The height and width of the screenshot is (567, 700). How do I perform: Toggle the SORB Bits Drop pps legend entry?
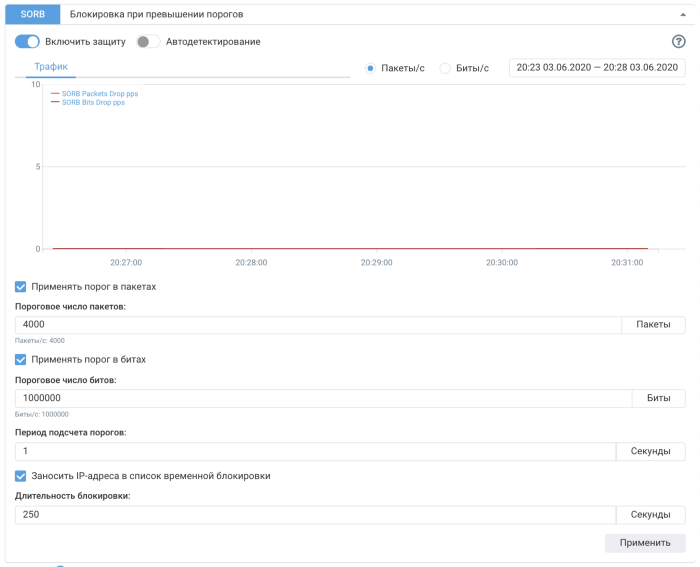(x=93, y=102)
